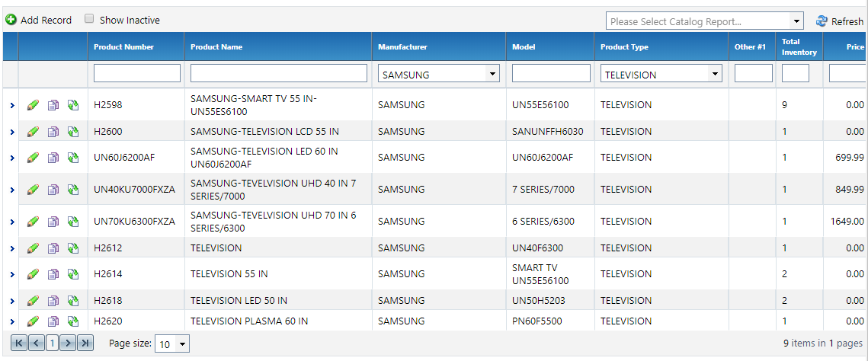Click the Price filter field
The height and width of the screenshot is (361, 868).
[x=848, y=73]
